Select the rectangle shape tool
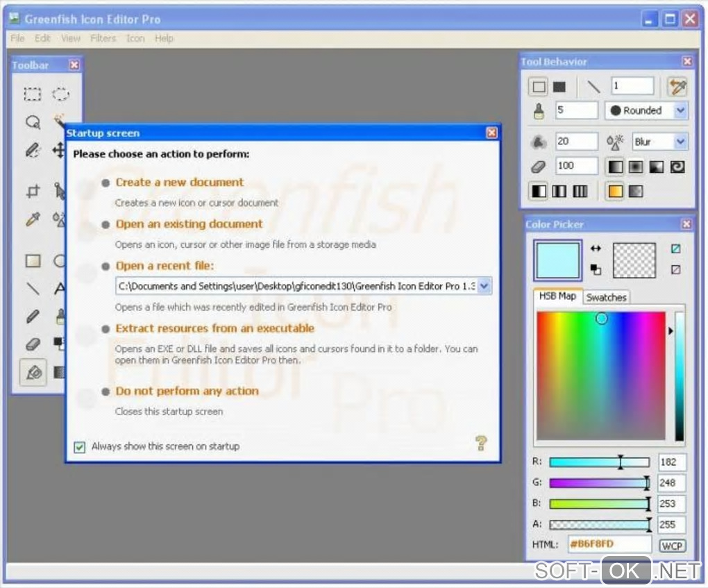 [x=33, y=260]
